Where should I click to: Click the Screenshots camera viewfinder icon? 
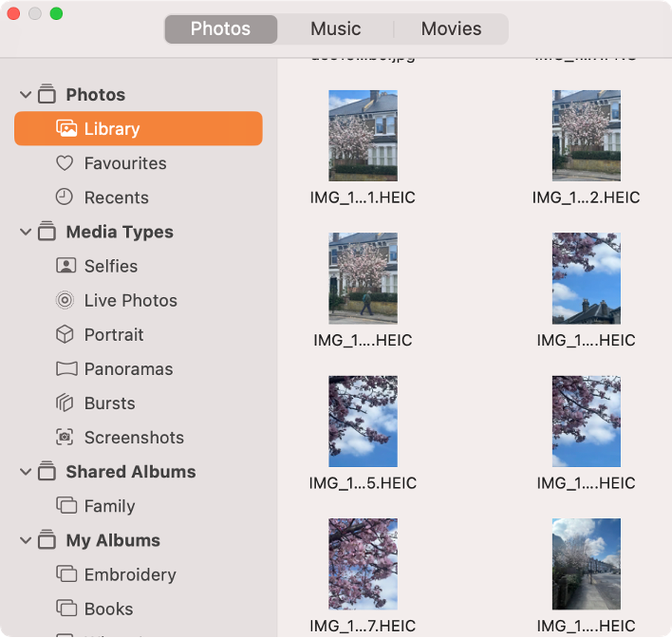(65, 437)
